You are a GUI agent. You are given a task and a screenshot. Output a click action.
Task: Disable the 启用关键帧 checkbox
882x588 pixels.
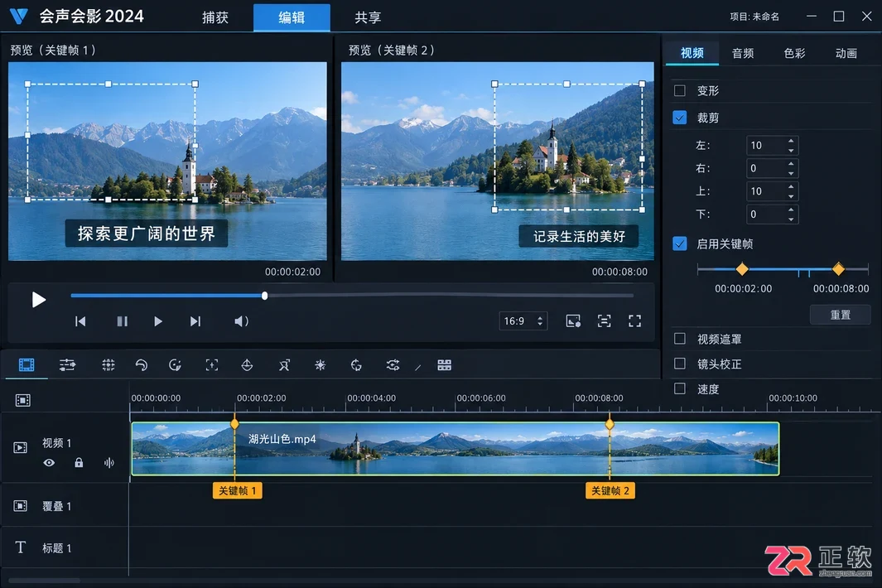679,243
